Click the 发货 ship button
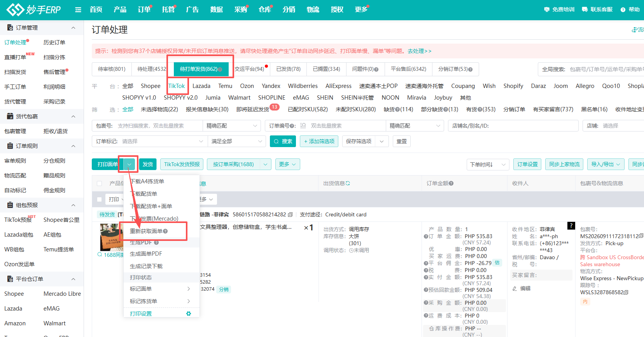Image resolution: width=644 pixels, height=337 pixels. click(148, 164)
